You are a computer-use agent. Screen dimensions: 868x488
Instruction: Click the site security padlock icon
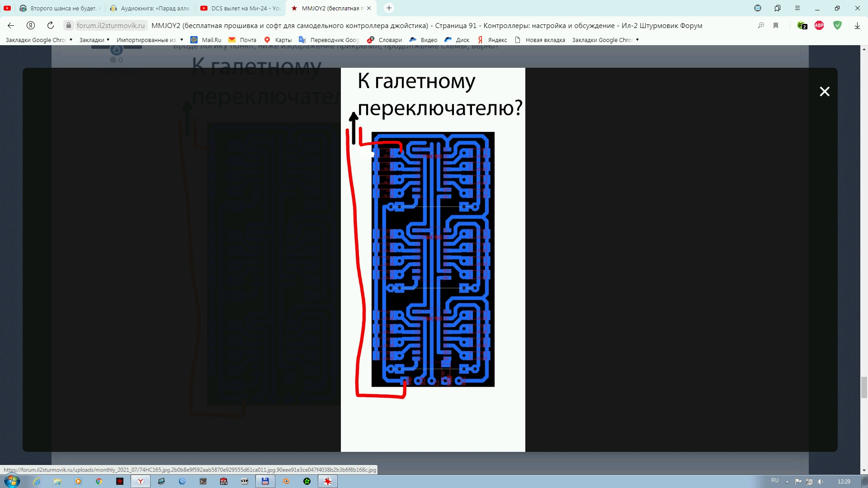tap(69, 26)
